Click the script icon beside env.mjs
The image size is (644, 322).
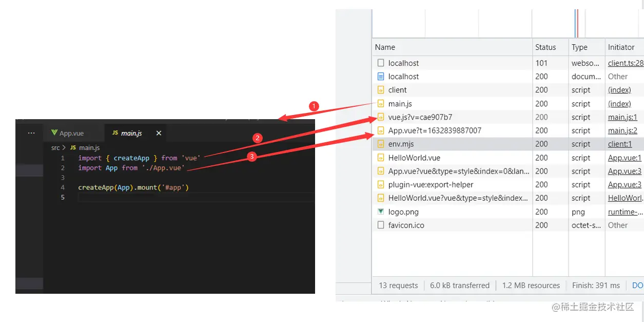coord(381,144)
